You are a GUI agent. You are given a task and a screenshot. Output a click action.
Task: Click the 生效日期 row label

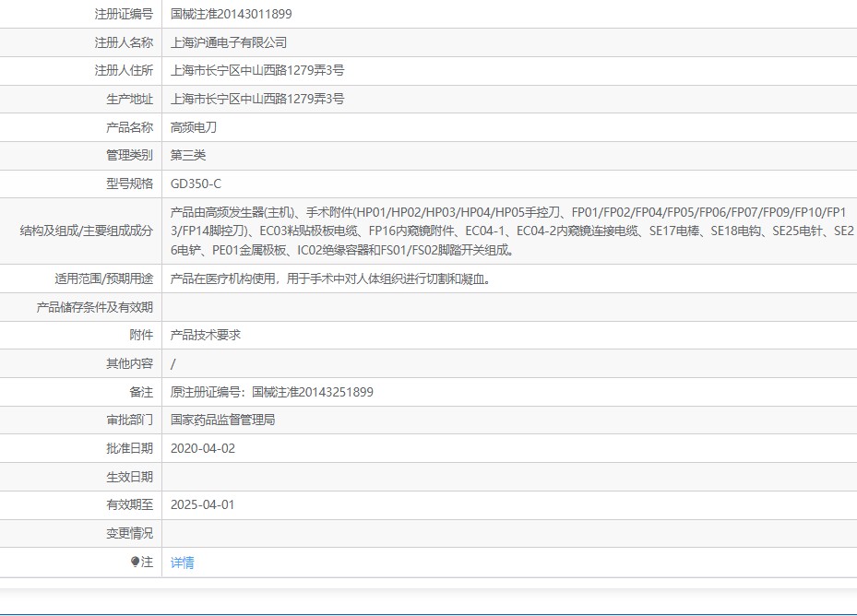tap(129, 477)
